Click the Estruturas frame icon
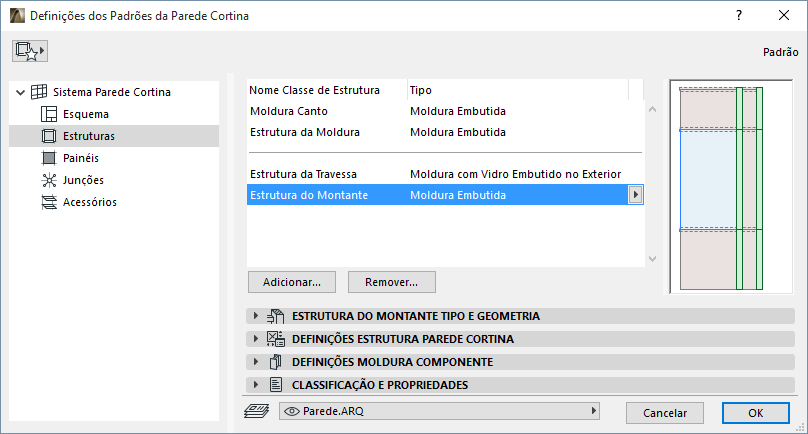 (x=49, y=136)
